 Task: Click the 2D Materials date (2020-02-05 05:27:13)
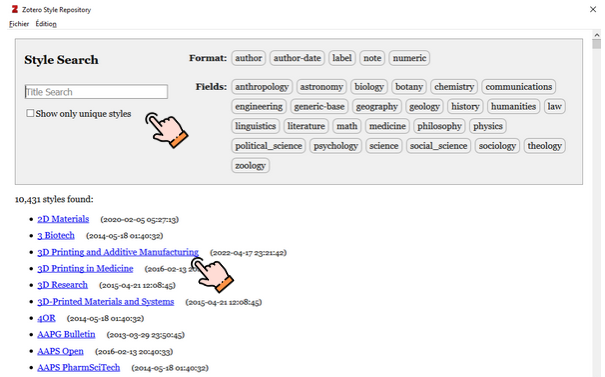pos(139,220)
